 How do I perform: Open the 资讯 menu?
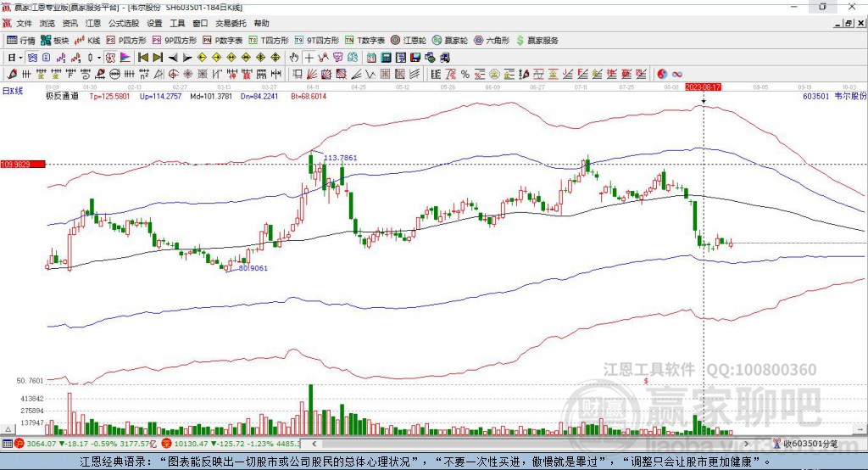coord(70,23)
